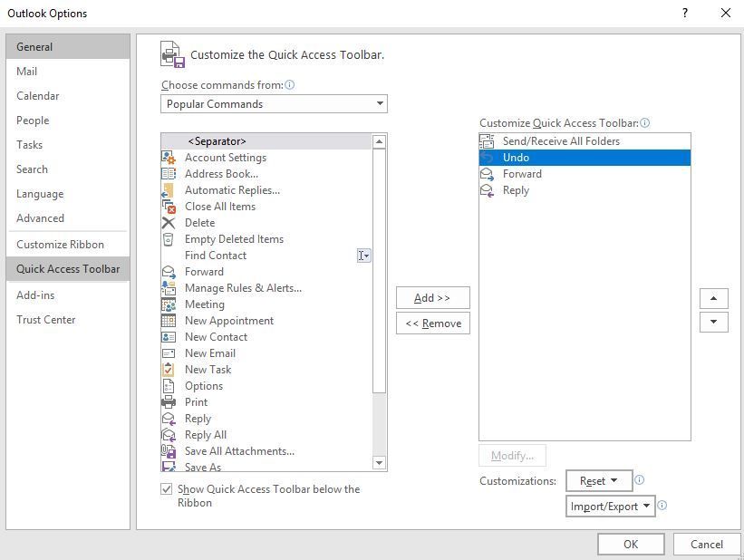Click the Manage Rules & Alerts icon

169,288
